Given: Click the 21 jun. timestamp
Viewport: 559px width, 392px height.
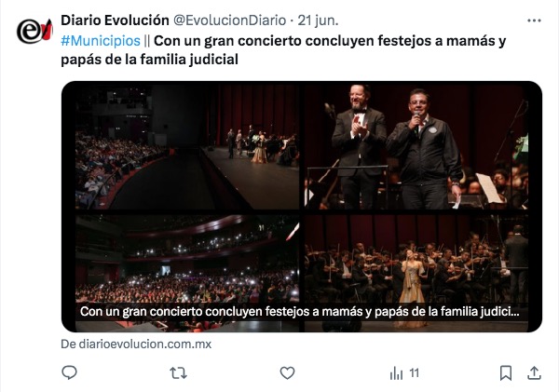Looking at the screenshot, I should click(318, 20).
